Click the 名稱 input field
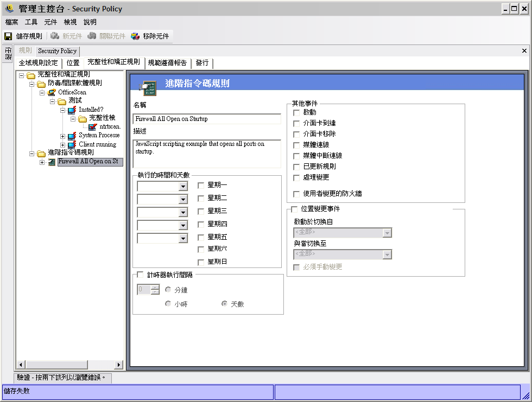The width and height of the screenshot is (532, 402). coord(207,119)
